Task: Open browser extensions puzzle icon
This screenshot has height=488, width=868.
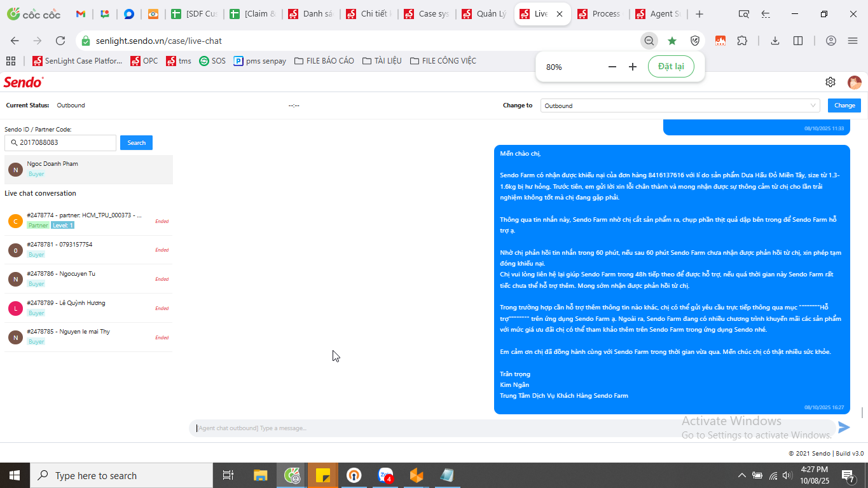Action: (x=742, y=41)
